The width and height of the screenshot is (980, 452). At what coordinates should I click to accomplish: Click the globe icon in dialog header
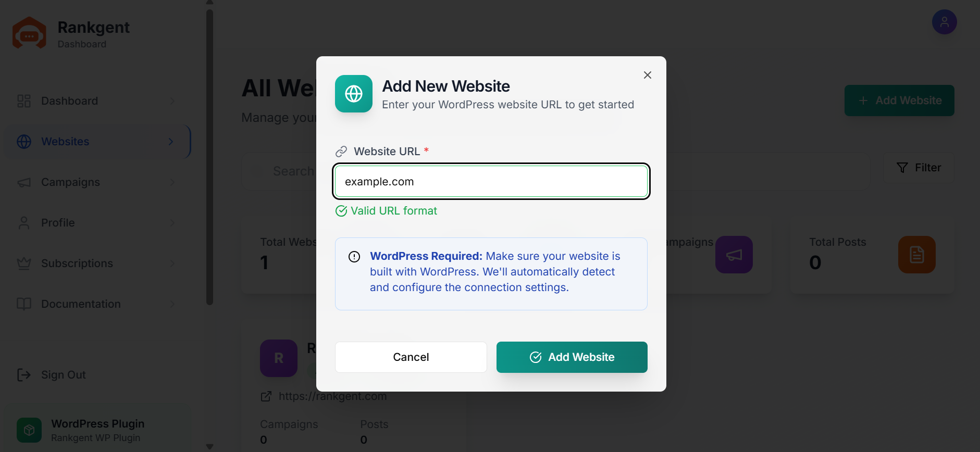point(354,94)
